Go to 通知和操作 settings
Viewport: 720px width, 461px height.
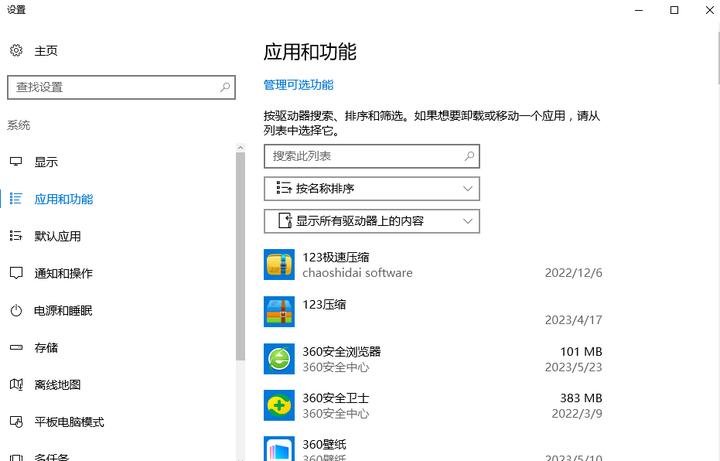tap(64, 273)
